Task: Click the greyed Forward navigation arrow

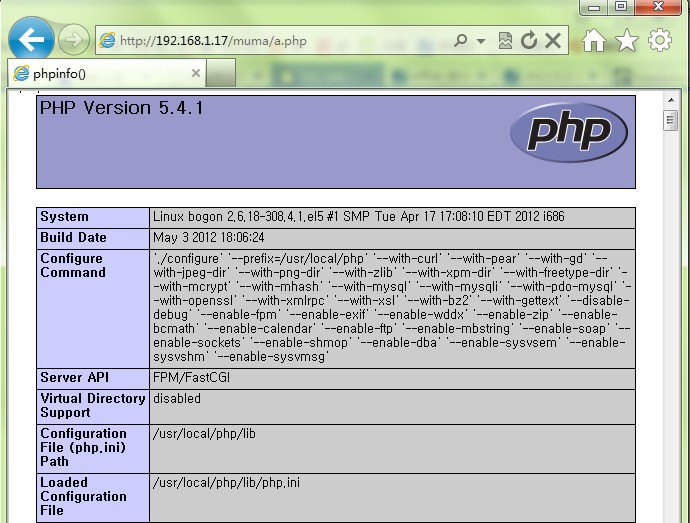Action: [x=73, y=40]
